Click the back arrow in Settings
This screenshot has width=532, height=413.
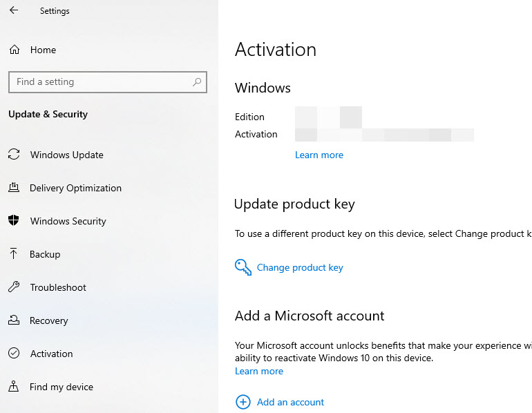[14, 10]
